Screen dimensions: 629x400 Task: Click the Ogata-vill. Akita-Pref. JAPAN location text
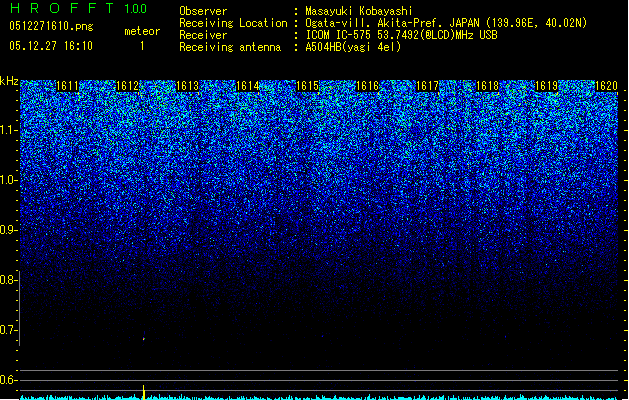click(446, 23)
